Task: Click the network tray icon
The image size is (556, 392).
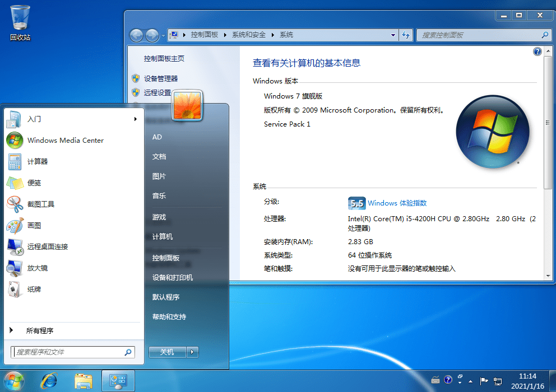Action: [498, 381]
